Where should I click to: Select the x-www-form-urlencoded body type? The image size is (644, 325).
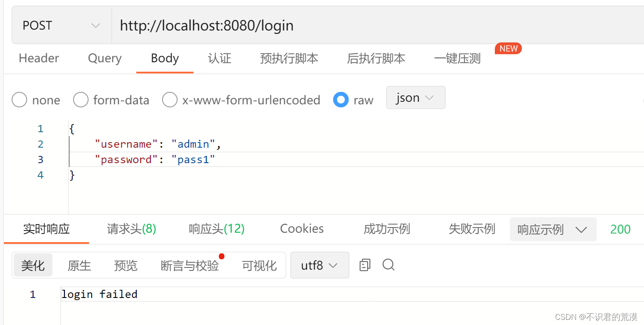[241, 100]
